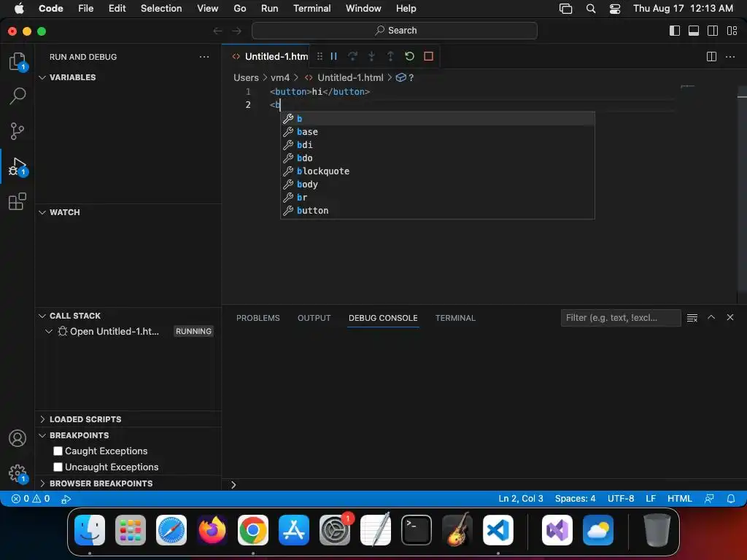
Task: Click the feedback icon in status bar
Action: (x=709, y=499)
